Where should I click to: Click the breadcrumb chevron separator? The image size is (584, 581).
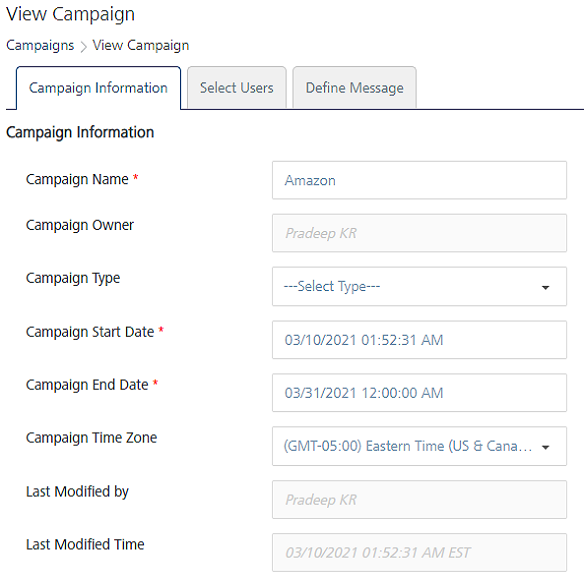83,47
